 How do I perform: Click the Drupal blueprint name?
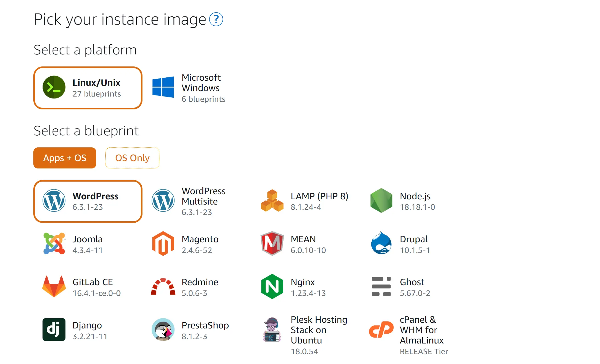413,239
